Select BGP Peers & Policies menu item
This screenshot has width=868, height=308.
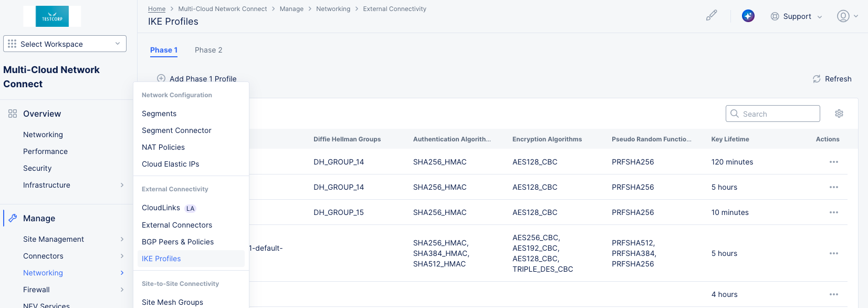[177, 242]
